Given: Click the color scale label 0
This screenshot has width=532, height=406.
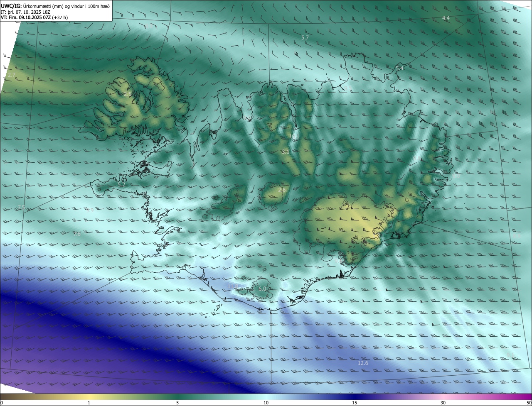Looking at the screenshot, I should pos(2,403).
